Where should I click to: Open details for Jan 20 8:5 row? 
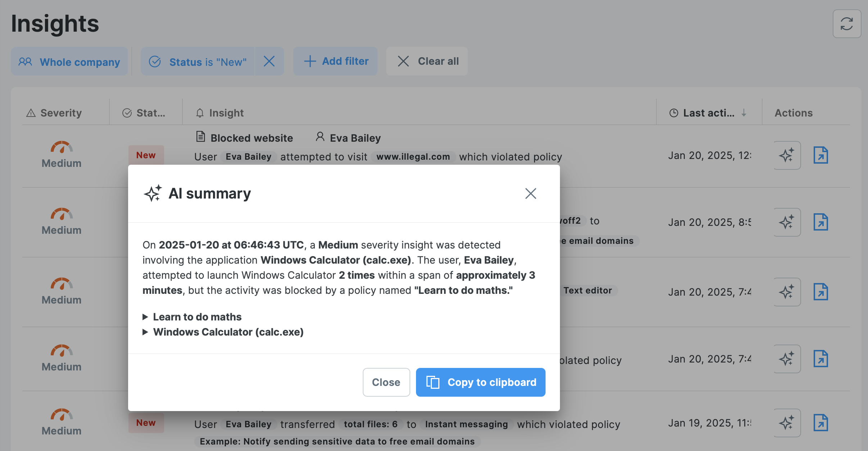click(x=820, y=222)
